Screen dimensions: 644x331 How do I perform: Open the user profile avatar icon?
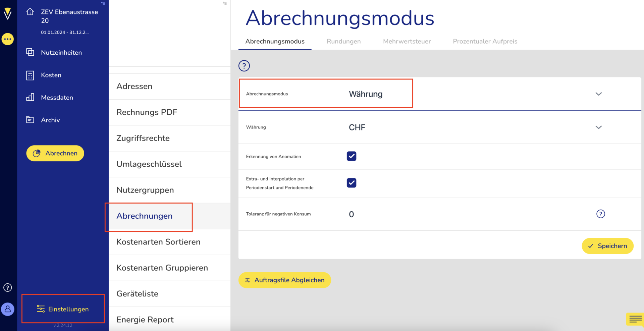(x=8, y=309)
